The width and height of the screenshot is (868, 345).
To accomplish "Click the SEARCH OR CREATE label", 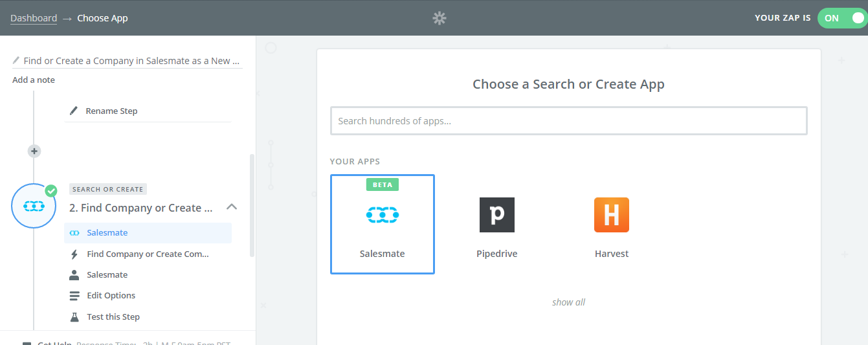I will tap(108, 189).
